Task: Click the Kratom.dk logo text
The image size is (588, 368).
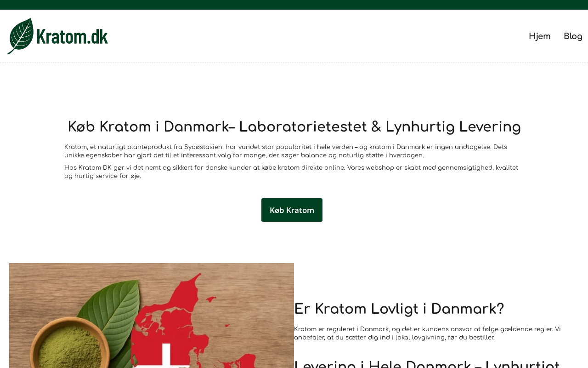Action: tap(72, 36)
